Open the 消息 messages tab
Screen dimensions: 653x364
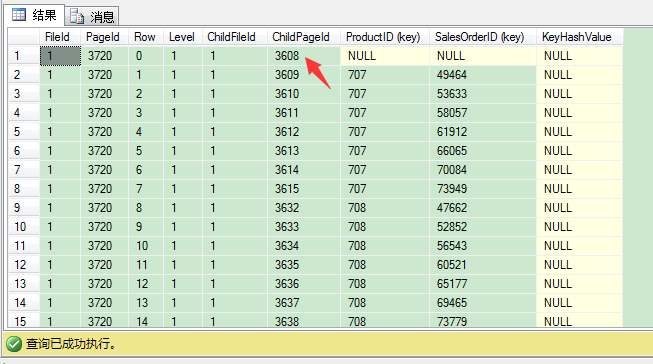[x=92, y=16]
